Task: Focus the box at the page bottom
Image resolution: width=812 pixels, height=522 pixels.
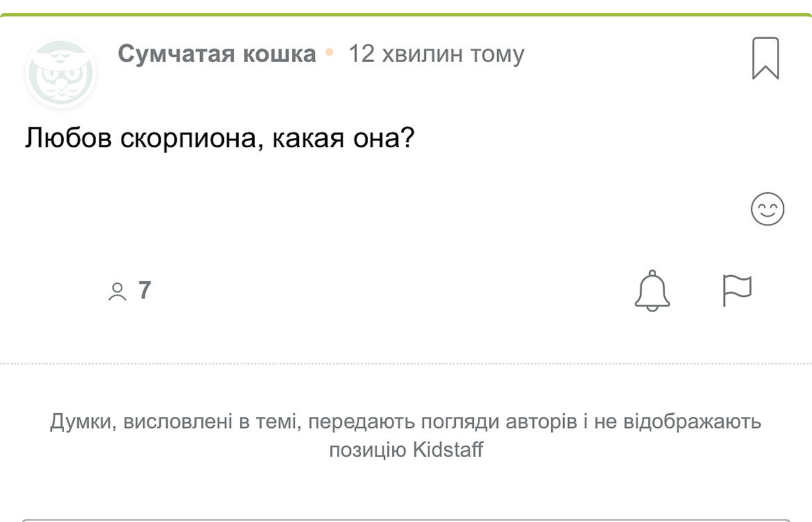Action: [405, 520]
